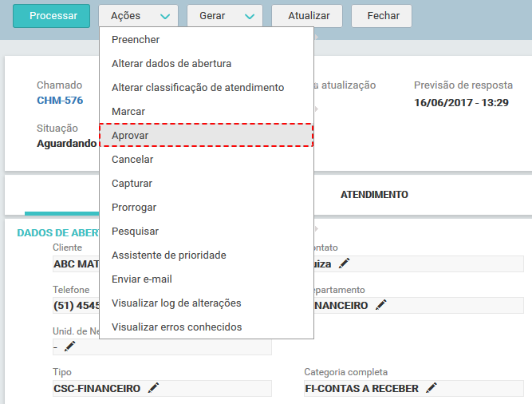The height and width of the screenshot is (404, 532).
Task: Edit the Tipo CSC-FINANCEIRO pencil icon
Action: pyautogui.click(x=153, y=388)
